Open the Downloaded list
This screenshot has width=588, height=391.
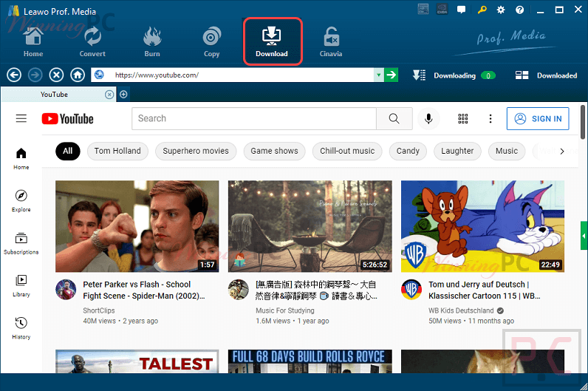click(546, 75)
